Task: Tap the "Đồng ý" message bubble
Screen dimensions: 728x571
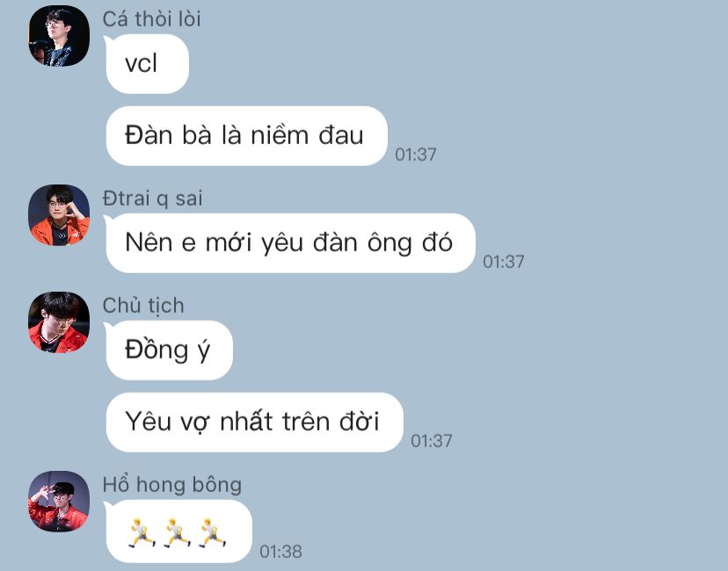Action: [170, 351]
